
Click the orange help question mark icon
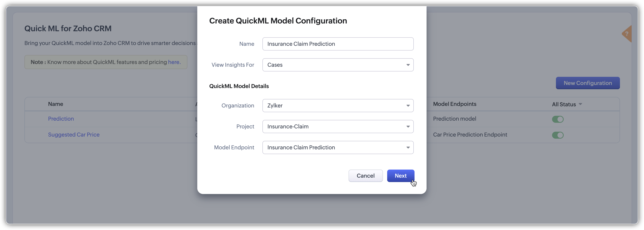[x=627, y=34]
